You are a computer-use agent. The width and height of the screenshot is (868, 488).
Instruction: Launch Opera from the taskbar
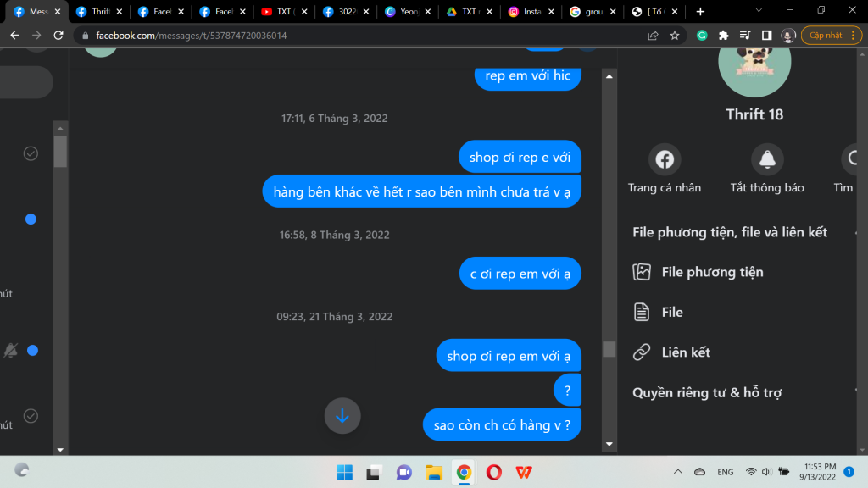[493, 472]
